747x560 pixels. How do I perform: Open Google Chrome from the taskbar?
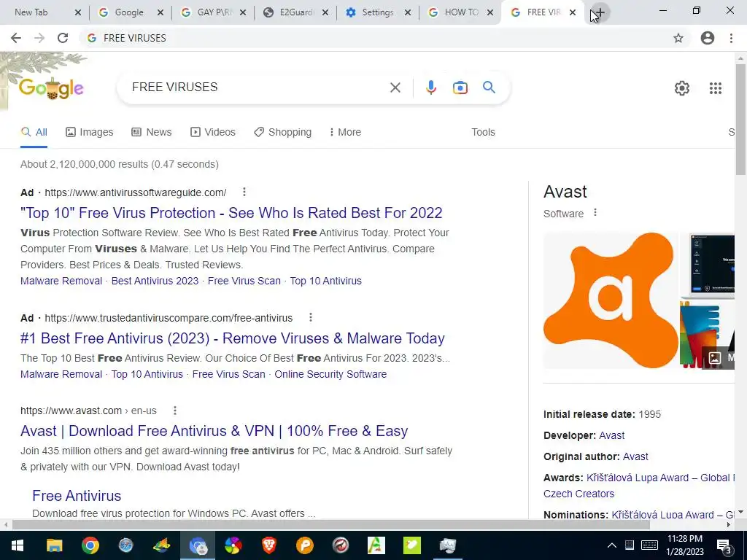coord(90,545)
